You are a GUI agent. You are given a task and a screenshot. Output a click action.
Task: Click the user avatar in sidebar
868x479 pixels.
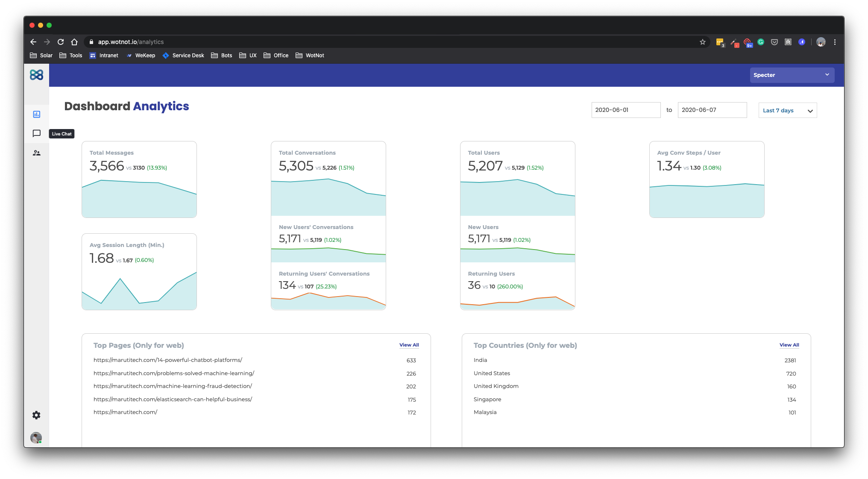36,438
